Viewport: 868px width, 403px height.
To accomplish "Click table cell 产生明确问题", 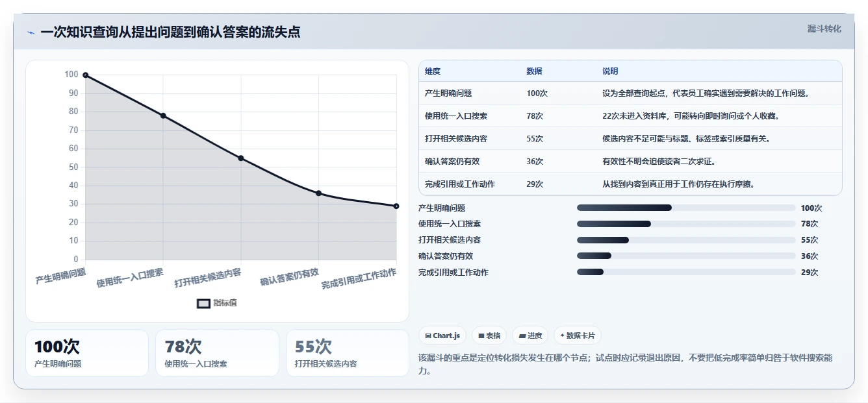I will 448,93.
